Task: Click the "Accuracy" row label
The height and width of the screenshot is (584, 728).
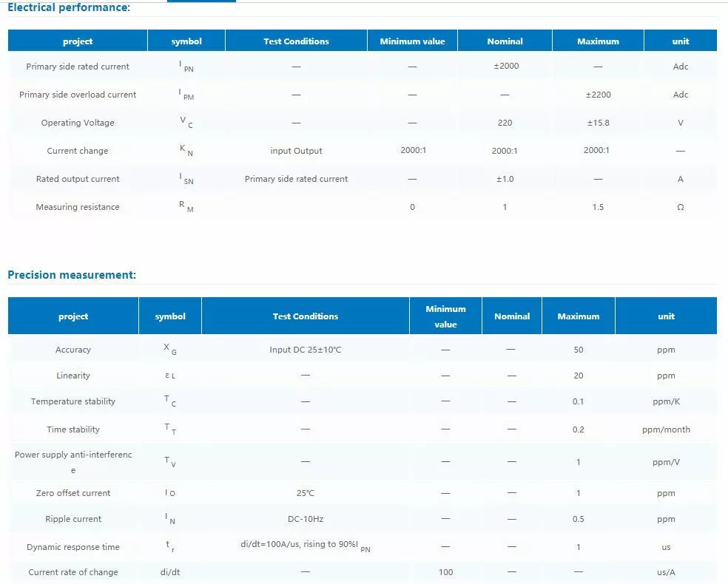Action: (x=73, y=350)
